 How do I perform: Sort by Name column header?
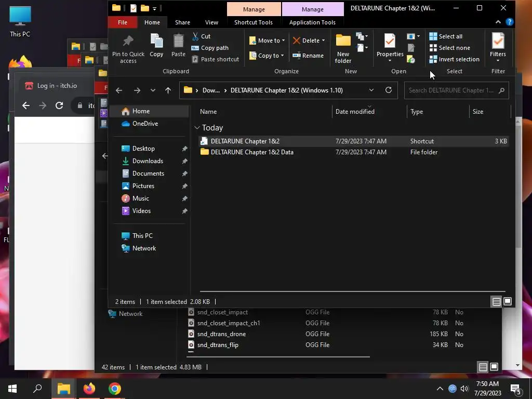click(x=208, y=112)
